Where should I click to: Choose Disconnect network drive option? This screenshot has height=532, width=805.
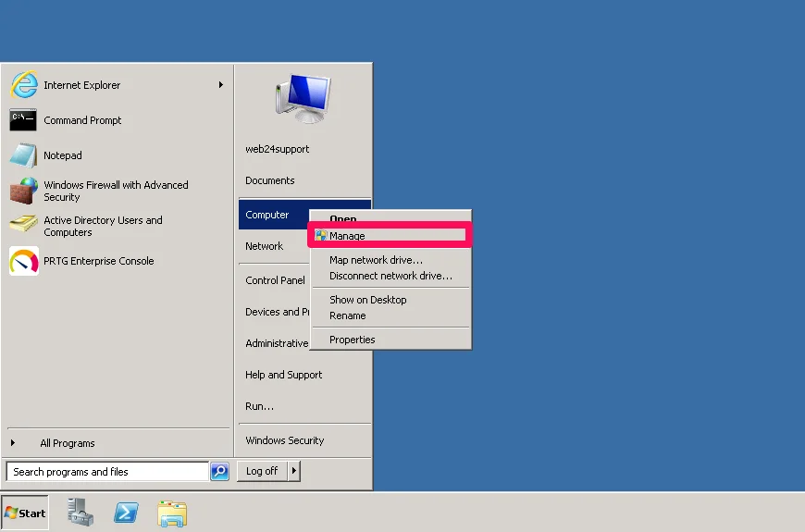[x=390, y=276]
